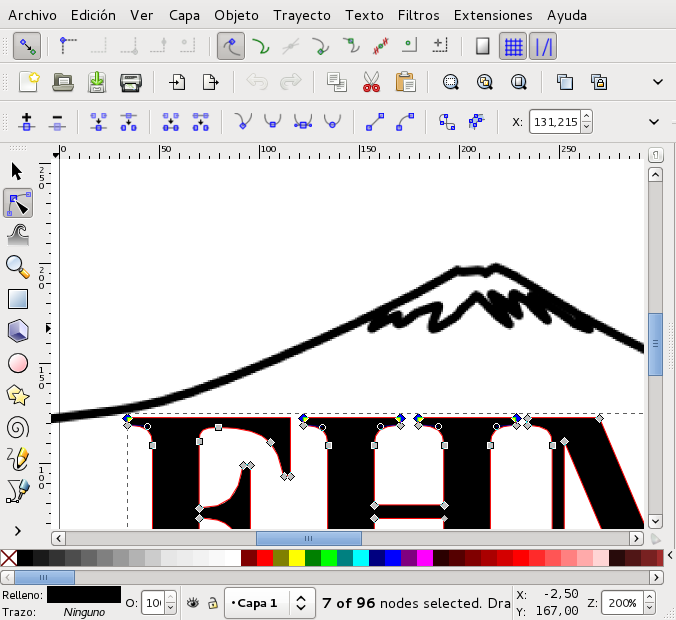Print the document
This screenshot has height=620, width=676.
(x=131, y=82)
